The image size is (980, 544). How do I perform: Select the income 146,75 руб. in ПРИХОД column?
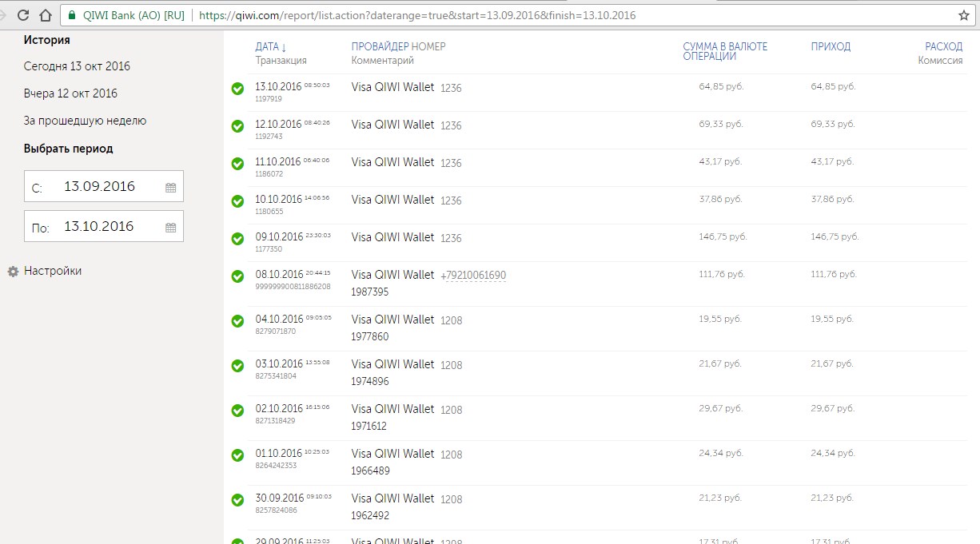pos(835,236)
